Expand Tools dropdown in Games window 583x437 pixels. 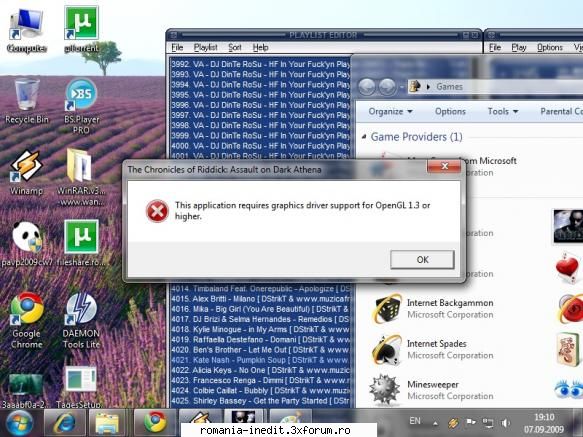(503, 111)
